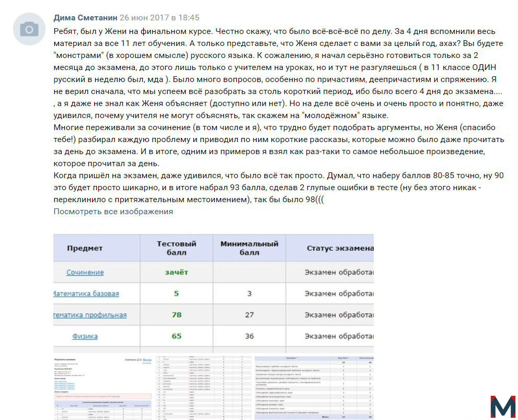Screen dimensions: 518x420
Task: Open the comment timestamp 26 июн 2017 в 18:45
Action: 159,18
